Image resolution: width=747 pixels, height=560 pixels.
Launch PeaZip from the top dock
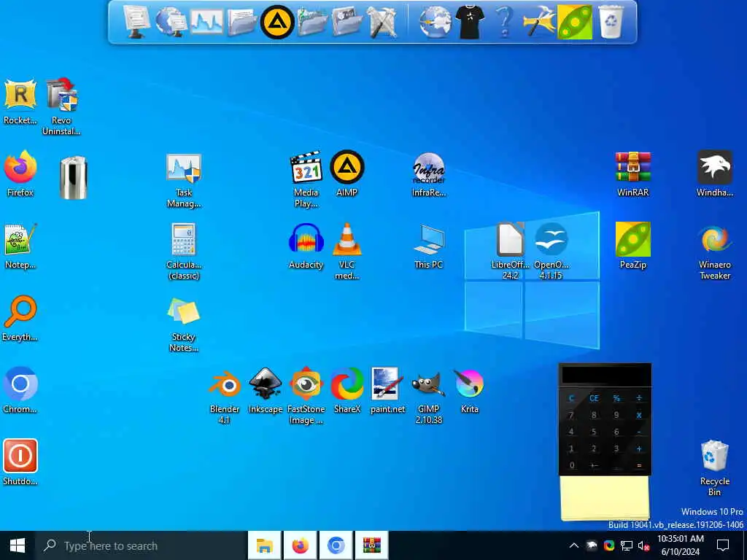(575, 22)
